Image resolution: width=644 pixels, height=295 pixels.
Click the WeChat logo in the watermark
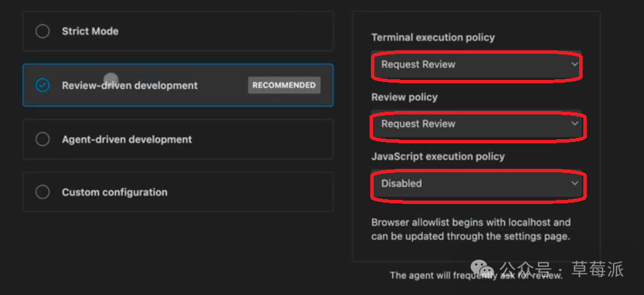(x=485, y=267)
